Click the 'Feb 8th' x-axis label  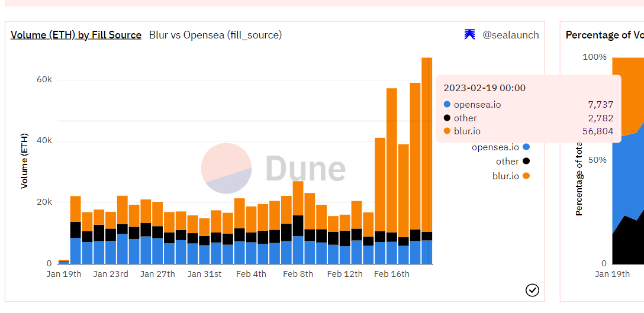[x=298, y=274]
